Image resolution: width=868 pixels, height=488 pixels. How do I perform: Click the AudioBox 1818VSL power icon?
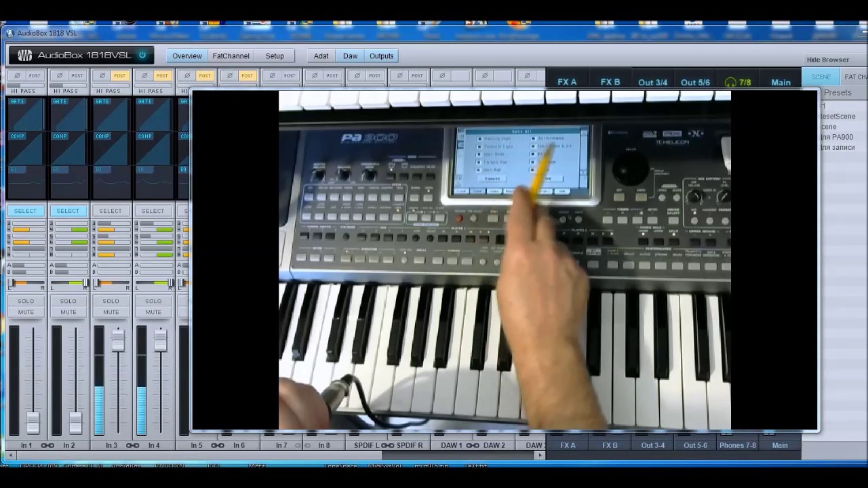[x=142, y=55]
